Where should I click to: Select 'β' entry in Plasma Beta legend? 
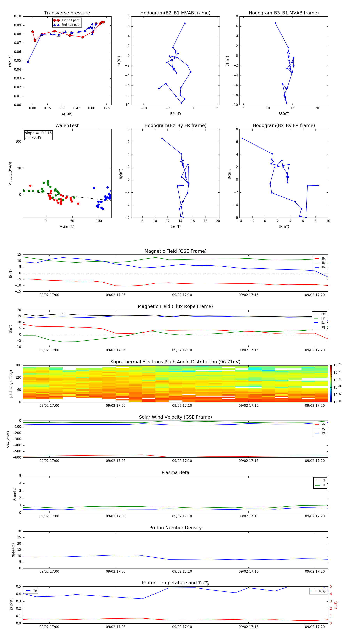click(320, 485)
